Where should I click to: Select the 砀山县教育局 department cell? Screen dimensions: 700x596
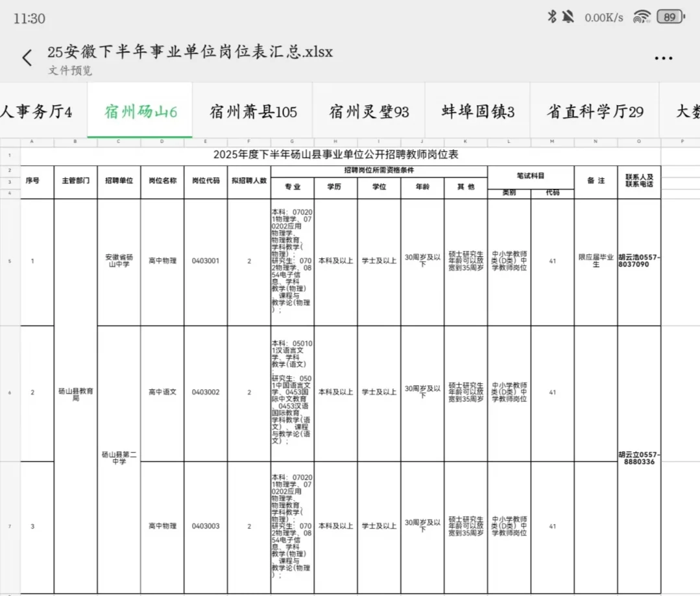(x=75, y=395)
